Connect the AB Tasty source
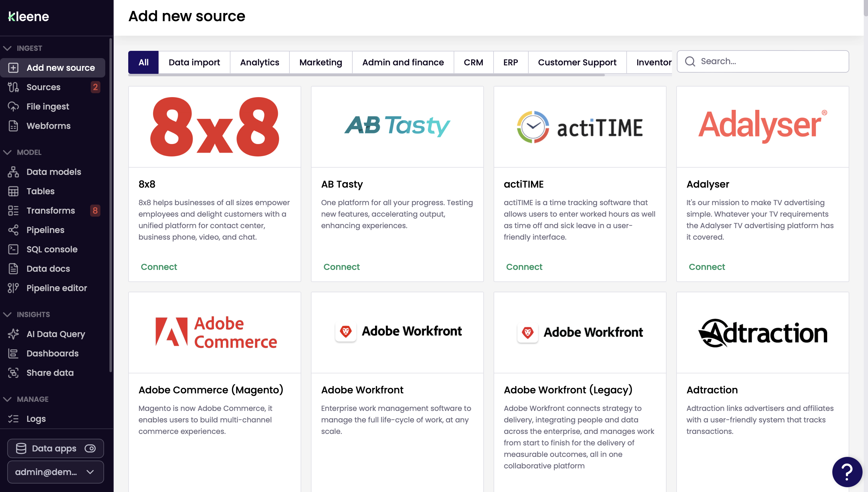 341,267
